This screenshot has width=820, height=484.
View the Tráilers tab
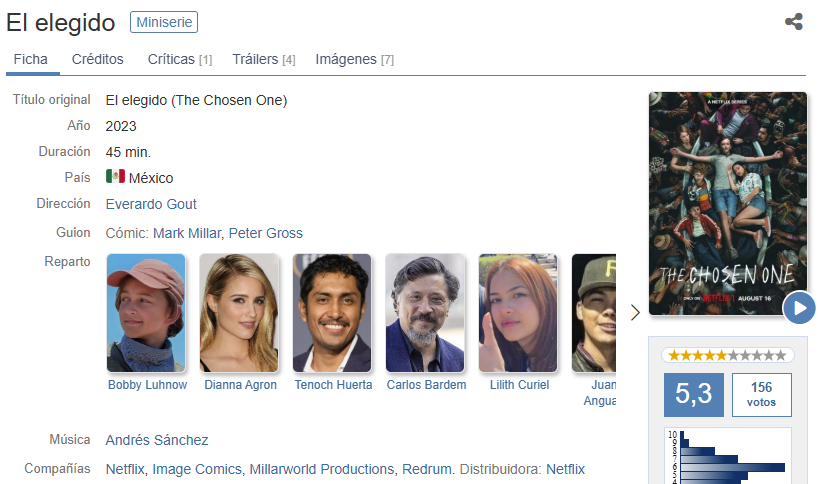click(x=264, y=60)
